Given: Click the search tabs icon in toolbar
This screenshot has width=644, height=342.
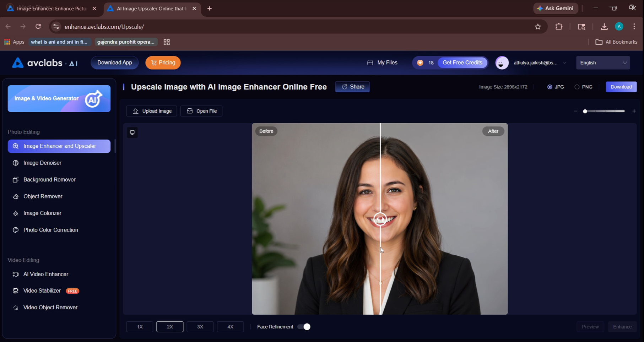Looking at the screenshot, I should click(x=581, y=27).
